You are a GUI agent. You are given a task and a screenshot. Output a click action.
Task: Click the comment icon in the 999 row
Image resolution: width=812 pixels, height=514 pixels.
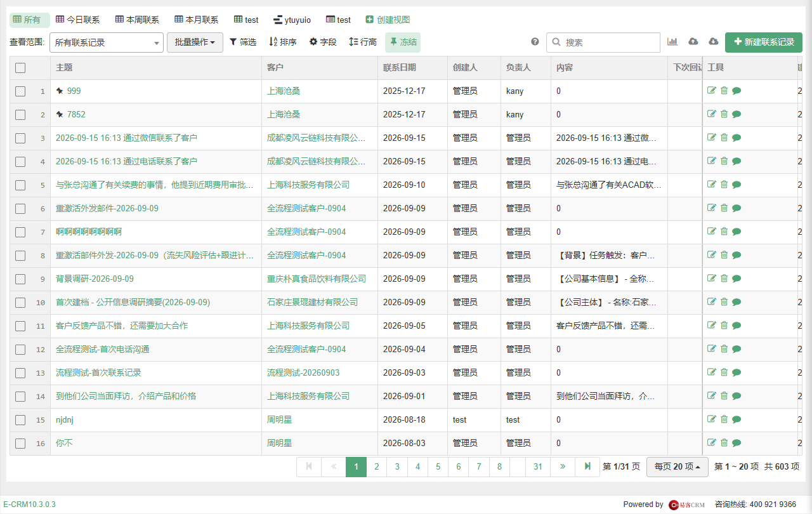pyautogui.click(x=737, y=91)
